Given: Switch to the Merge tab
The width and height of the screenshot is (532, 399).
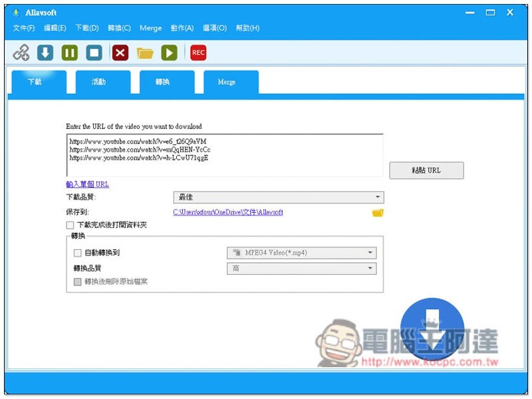Looking at the screenshot, I should coord(231,82).
